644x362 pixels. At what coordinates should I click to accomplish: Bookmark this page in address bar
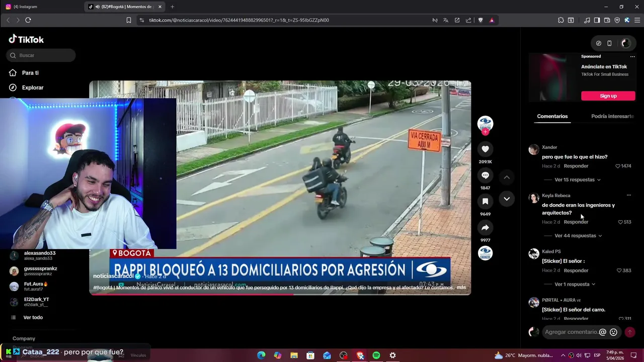tap(129, 20)
